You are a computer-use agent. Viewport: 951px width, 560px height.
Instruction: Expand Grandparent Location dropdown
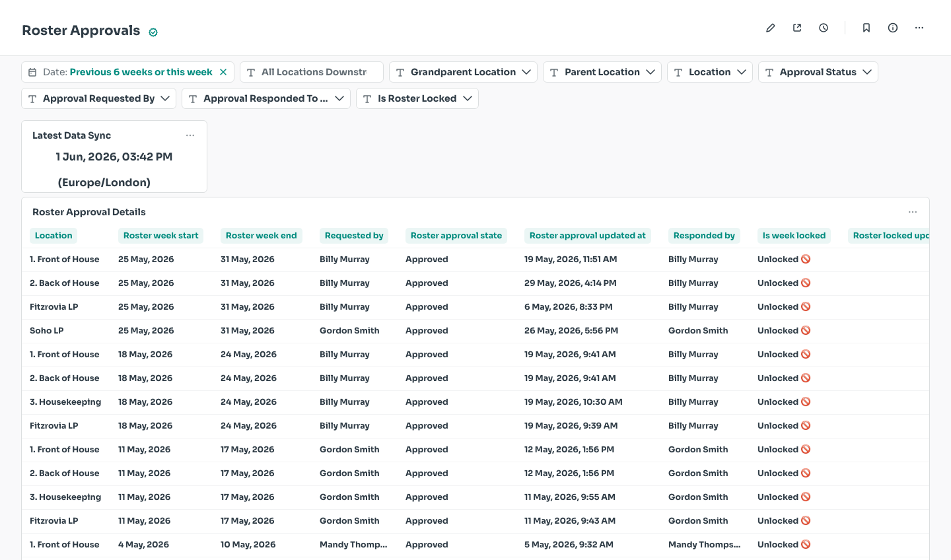coord(526,72)
